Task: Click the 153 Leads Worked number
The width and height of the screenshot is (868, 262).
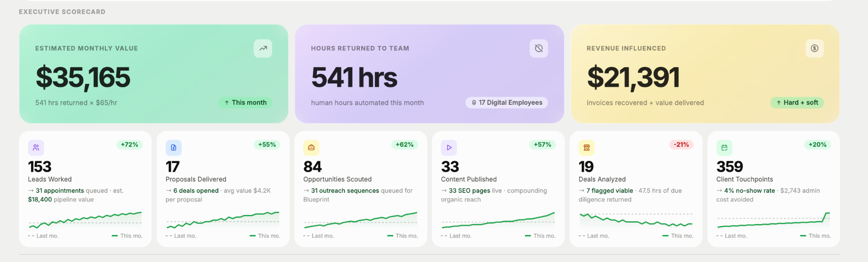Action: (x=40, y=167)
